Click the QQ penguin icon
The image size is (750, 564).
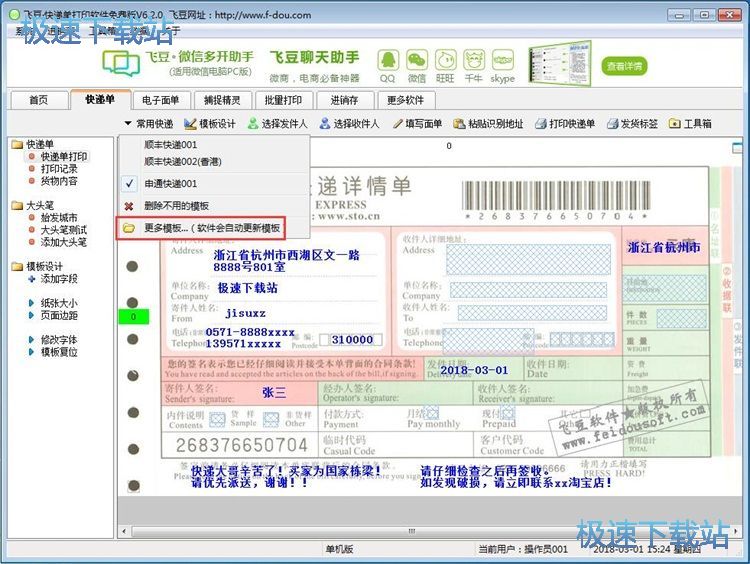click(x=387, y=60)
